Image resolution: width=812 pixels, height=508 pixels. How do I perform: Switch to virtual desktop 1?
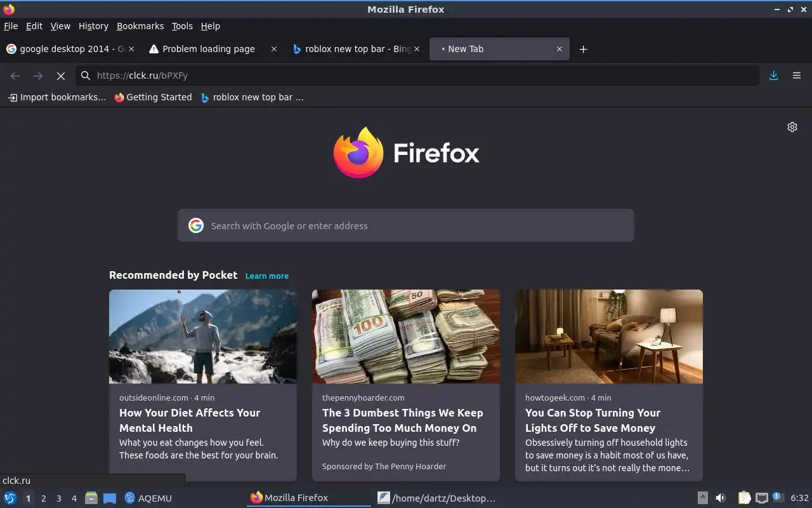coord(28,498)
